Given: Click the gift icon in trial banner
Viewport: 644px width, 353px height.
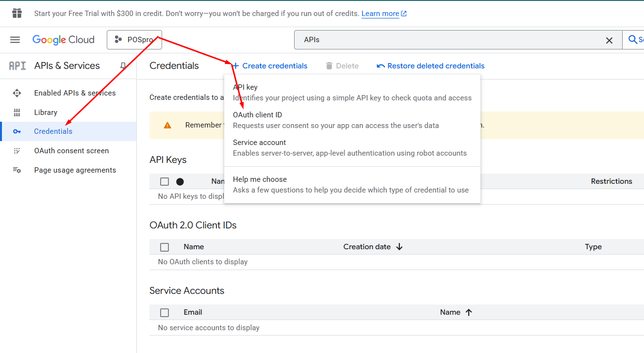Looking at the screenshot, I should pos(17,14).
